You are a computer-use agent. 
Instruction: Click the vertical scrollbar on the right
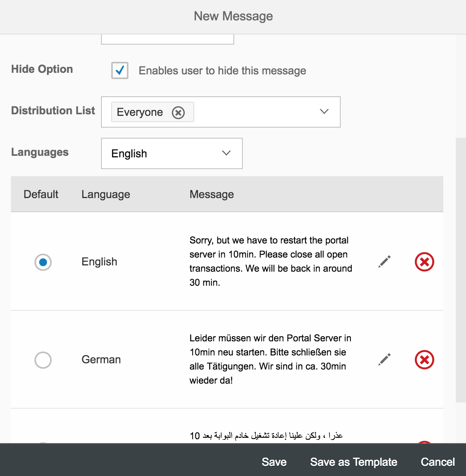point(461,270)
